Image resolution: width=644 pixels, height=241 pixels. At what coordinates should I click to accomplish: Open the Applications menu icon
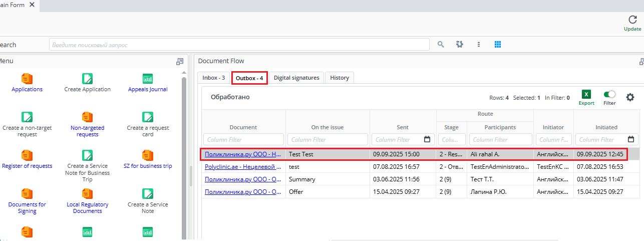click(x=27, y=79)
